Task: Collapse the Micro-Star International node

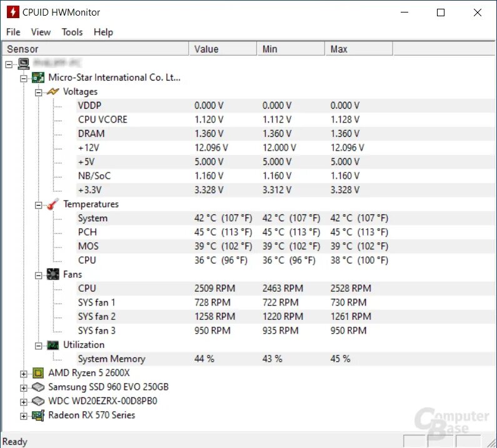Action: (24, 79)
